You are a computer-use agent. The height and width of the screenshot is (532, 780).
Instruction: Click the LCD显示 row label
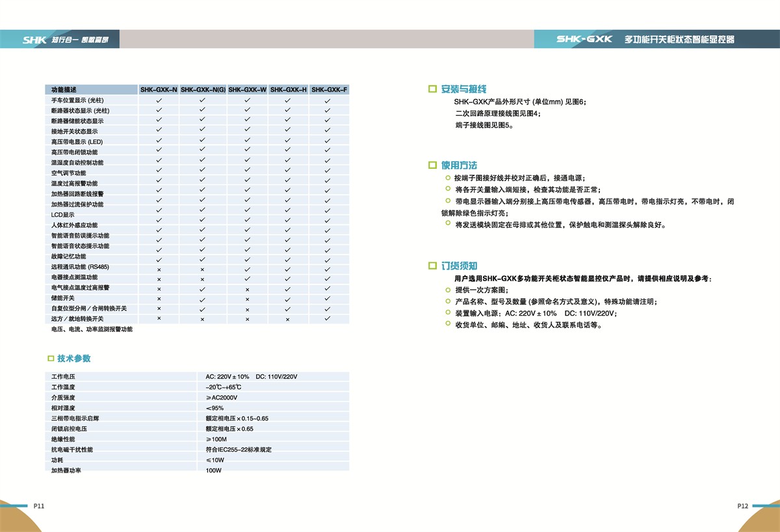(x=63, y=214)
